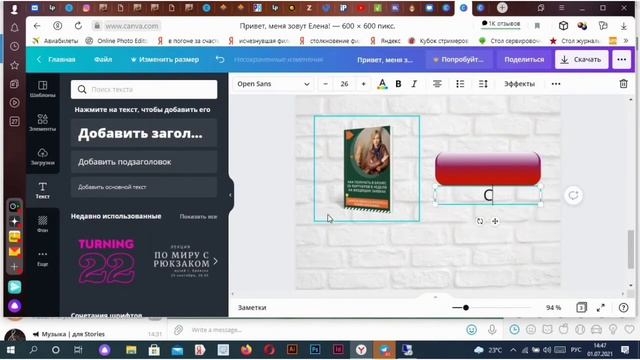The height and width of the screenshot is (360, 640).
Task: Click the design title Привет, меня з...
Action: click(385, 60)
